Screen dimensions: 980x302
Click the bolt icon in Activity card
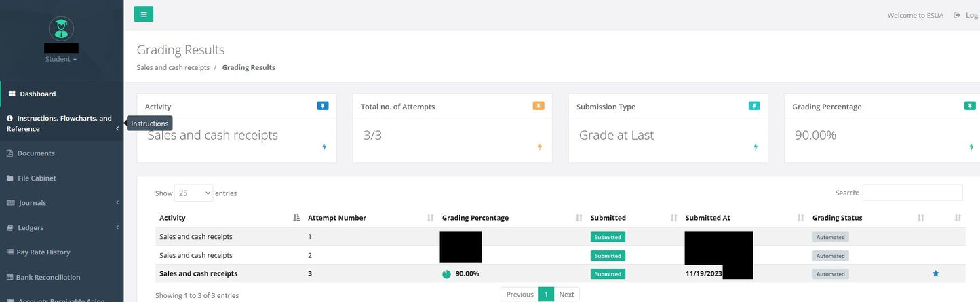(x=324, y=147)
